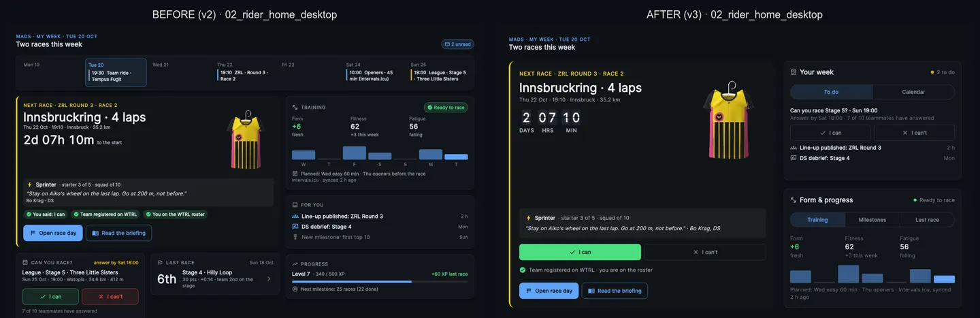980x318 pixels.
Task: Click the Form & progress header icon in v3
Action: (x=794, y=200)
